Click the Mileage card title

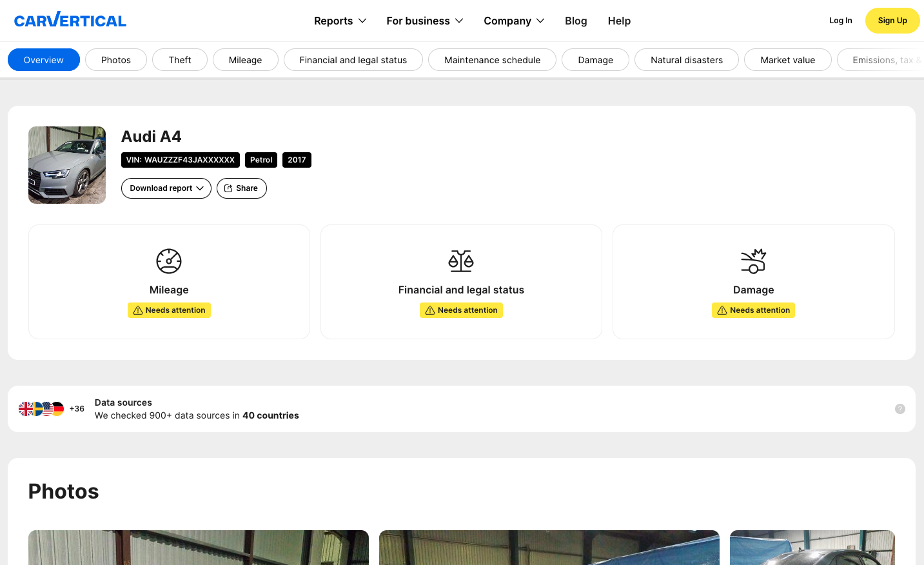click(x=169, y=290)
